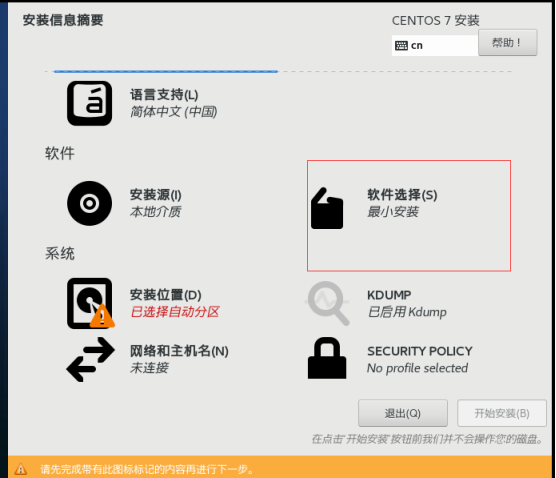Open 安装源(I) installation source
556x478 pixels.
click(x=156, y=195)
